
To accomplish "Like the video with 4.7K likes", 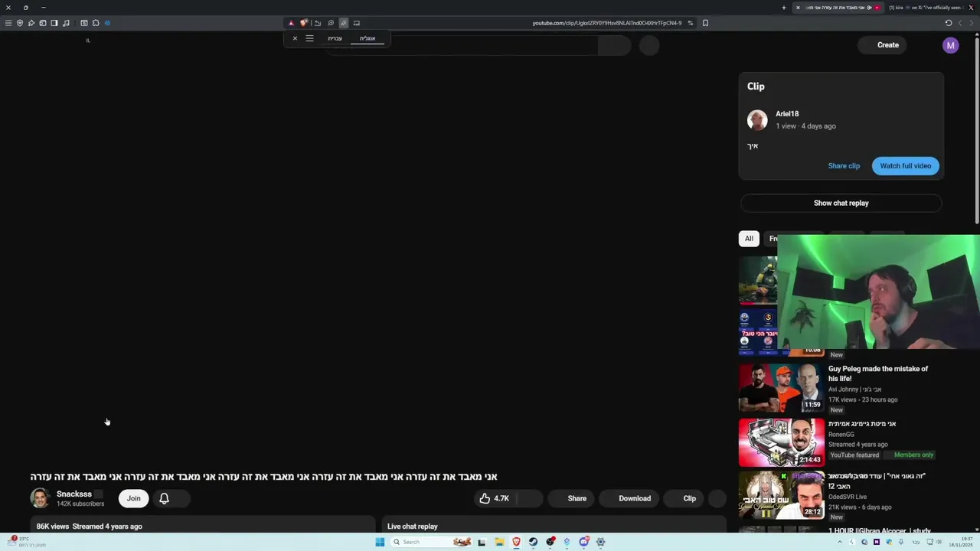I will pyautogui.click(x=494, y=498).
